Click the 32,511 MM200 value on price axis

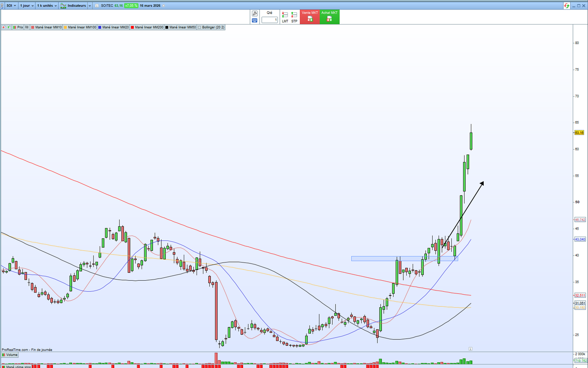pyautogui.click(x=580, y=295)
